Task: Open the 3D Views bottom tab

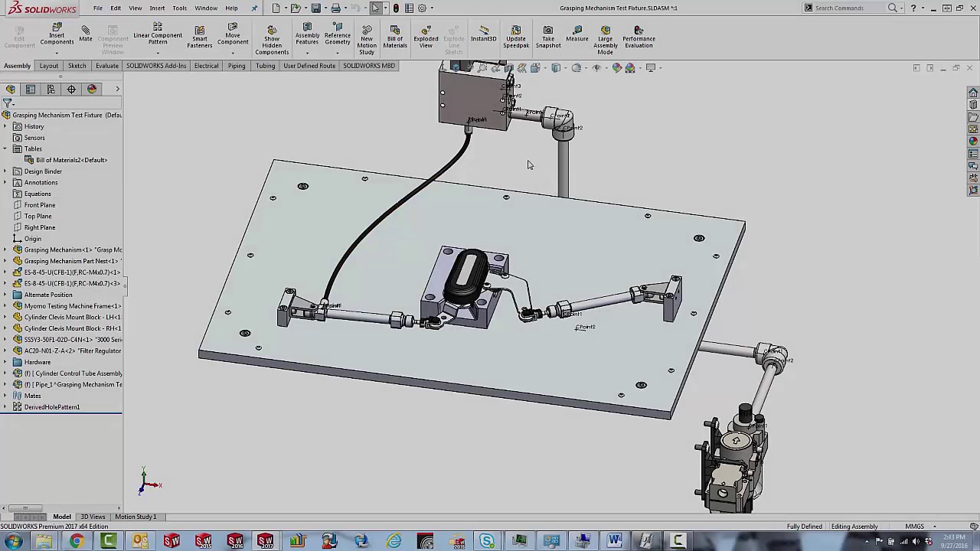Action: tap(93, 517)
